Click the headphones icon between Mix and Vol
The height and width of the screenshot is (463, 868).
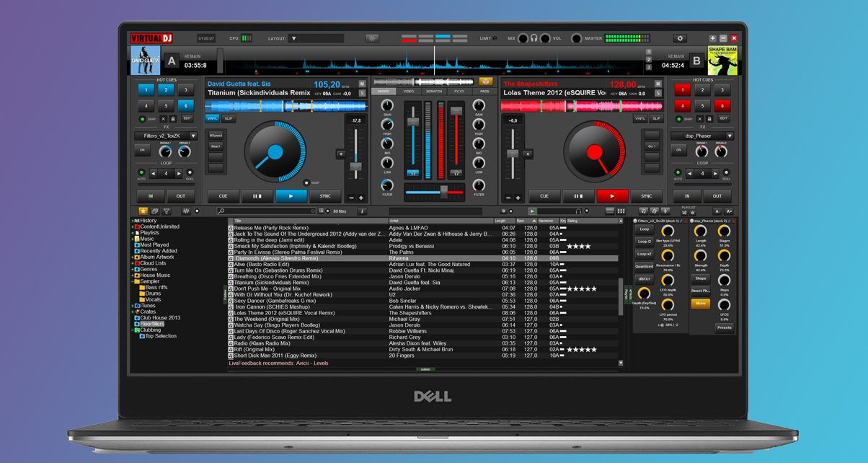[x=533, y=38]
